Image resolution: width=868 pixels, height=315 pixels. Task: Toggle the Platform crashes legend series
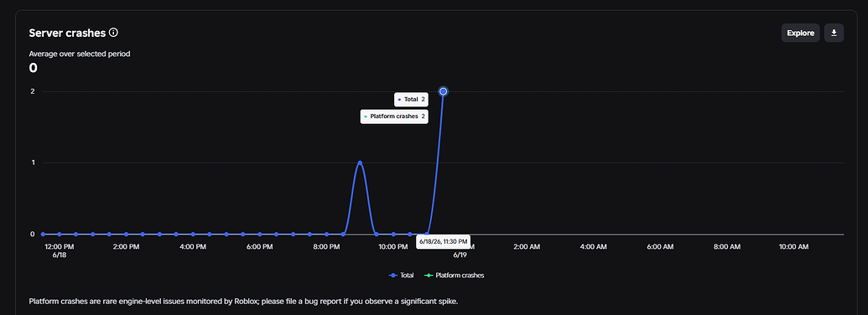[454, 276]
